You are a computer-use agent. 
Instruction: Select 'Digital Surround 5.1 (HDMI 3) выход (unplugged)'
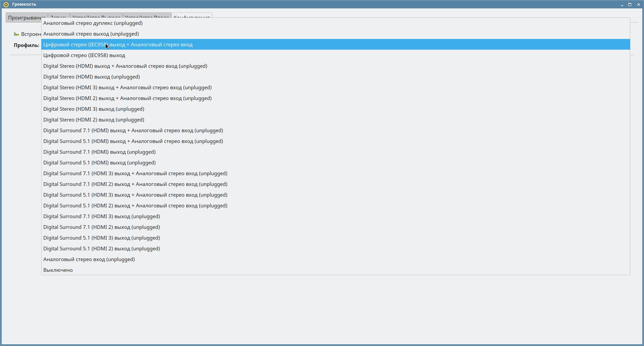[x=335, y=238]
